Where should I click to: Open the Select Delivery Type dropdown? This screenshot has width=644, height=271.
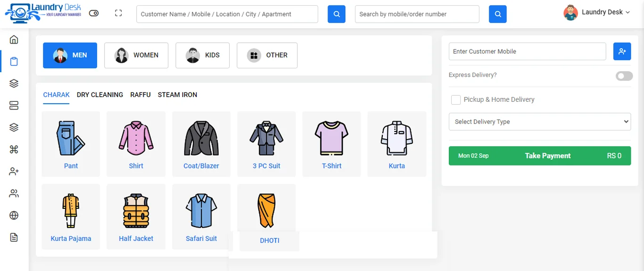pos(539,122)
